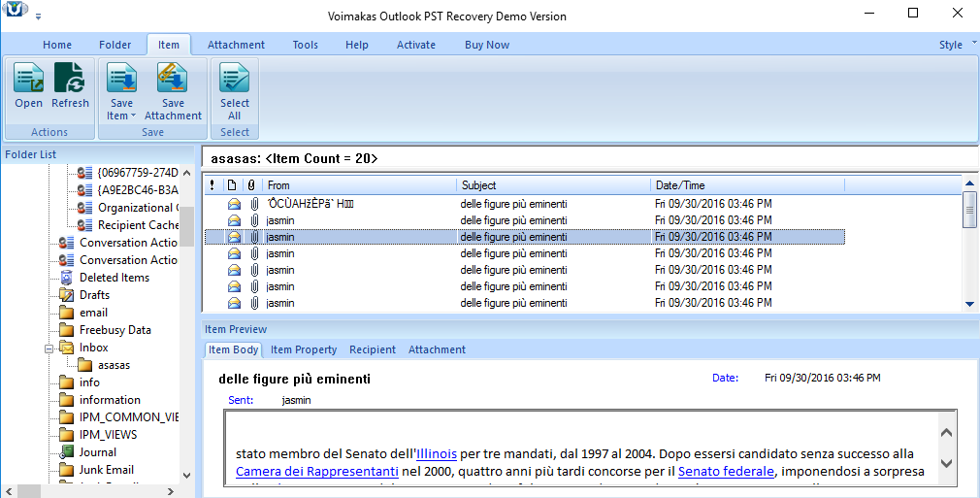Viewport: 980px width, 498px height.
Task: Sort messages by Date/Time column header
Action: 747,185
